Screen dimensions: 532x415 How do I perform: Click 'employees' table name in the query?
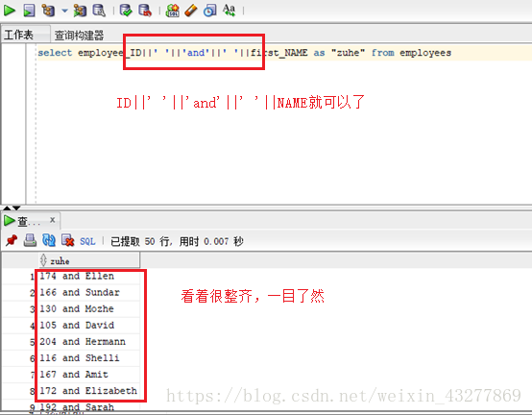[x=425, y=53]
